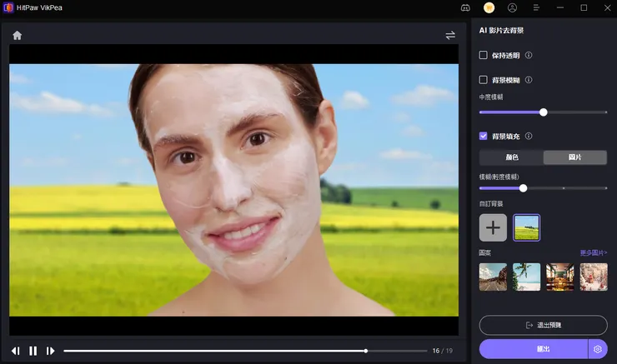Step back to previous frame
617x364 pixels.
click(15, 351)
